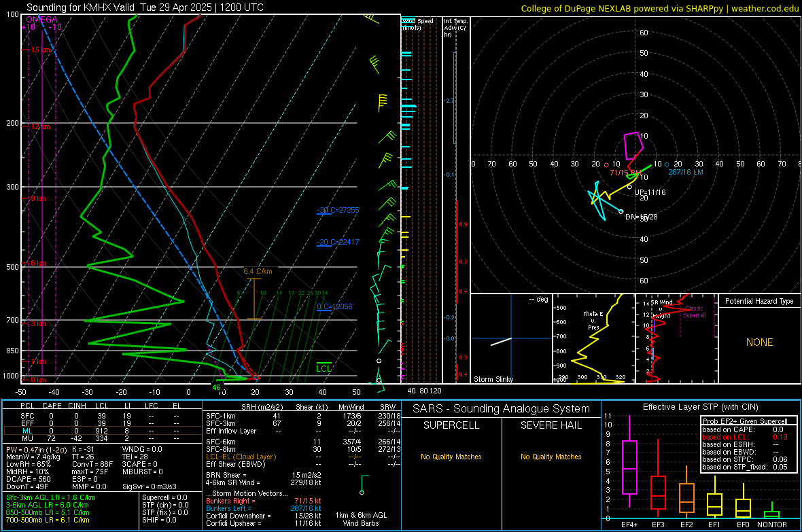Click the '6.4 C/km' lapse rate annotation
The height and width of the screenshot is (532, 802).
258,271
